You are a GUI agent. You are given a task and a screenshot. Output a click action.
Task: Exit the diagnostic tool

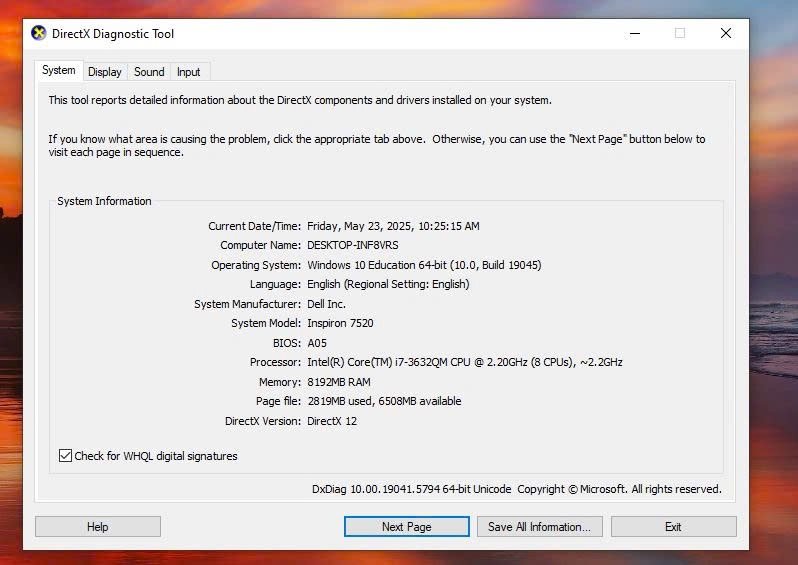pyautogui.click(x=673, y=527)
